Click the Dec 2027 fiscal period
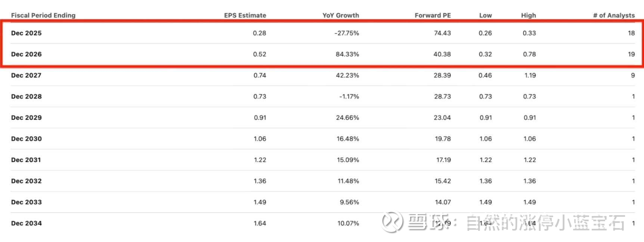Screen dimensions: 644x242 pos(26,75)
